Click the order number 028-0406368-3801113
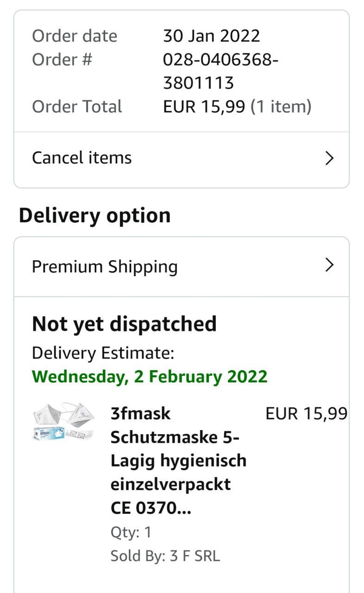364x593 pixels. click(220, 71)
